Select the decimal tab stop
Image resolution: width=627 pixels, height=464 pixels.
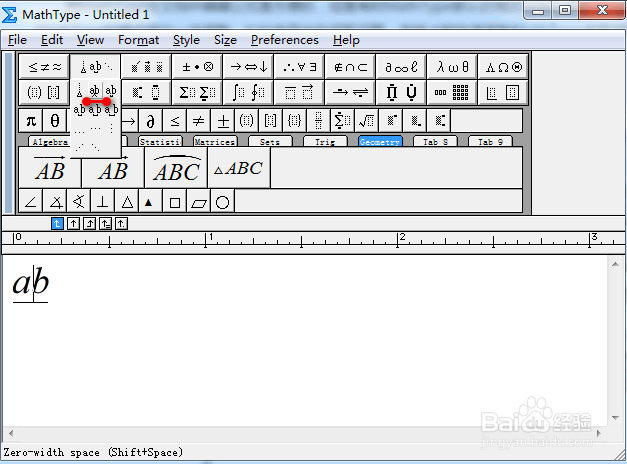click(x=121, y=224)
